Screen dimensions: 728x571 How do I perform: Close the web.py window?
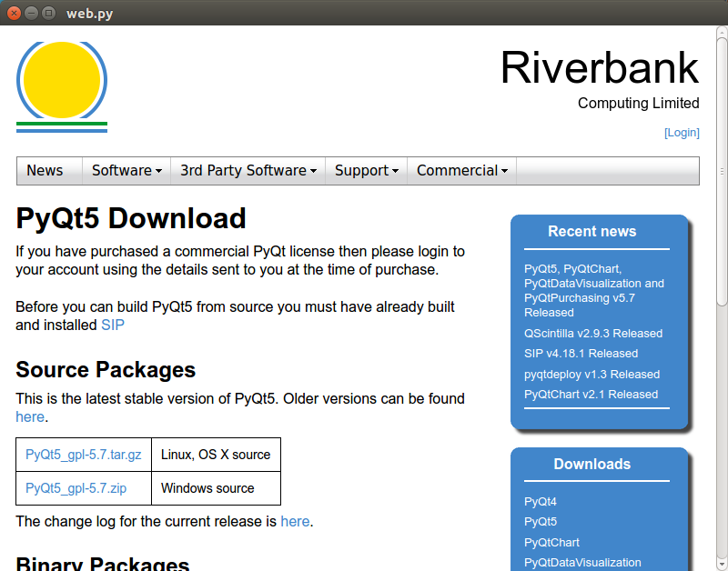15,13
